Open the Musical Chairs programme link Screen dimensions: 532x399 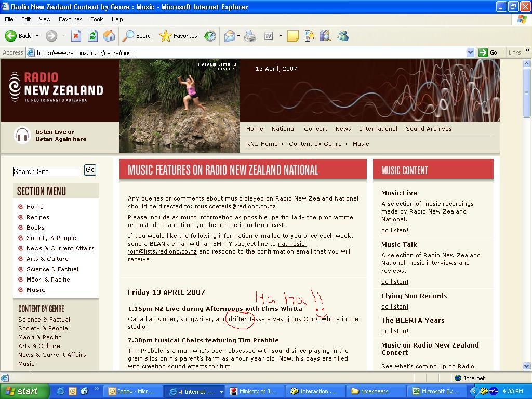(179, 340)
